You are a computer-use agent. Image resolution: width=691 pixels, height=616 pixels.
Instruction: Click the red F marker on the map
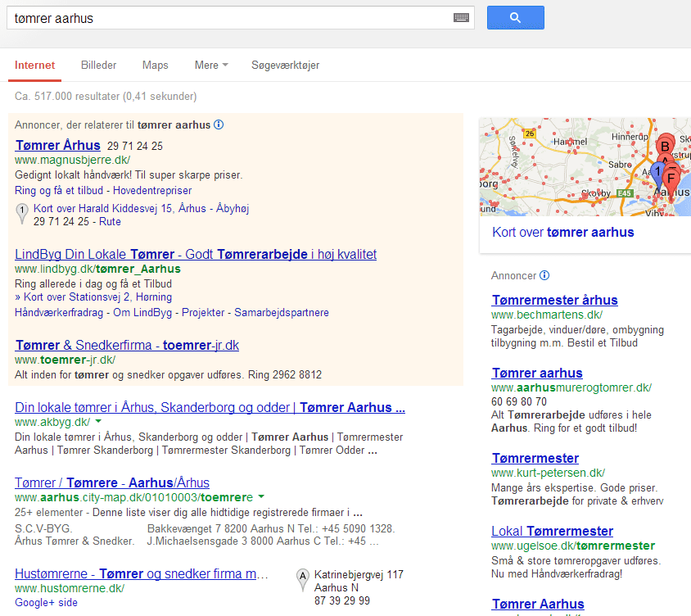click(x=671, y=179)
